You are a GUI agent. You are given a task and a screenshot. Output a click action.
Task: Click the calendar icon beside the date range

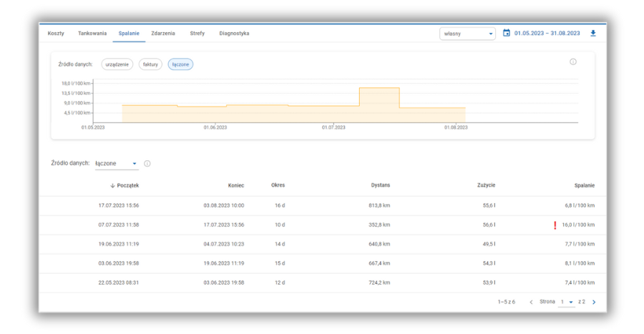tap(507, 34)
